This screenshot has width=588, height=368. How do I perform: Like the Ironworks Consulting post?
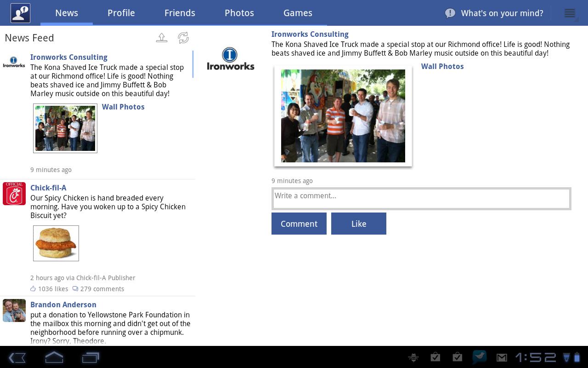point(359,224)
